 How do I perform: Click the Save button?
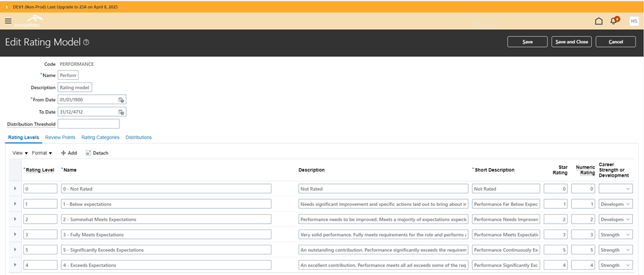527,42
